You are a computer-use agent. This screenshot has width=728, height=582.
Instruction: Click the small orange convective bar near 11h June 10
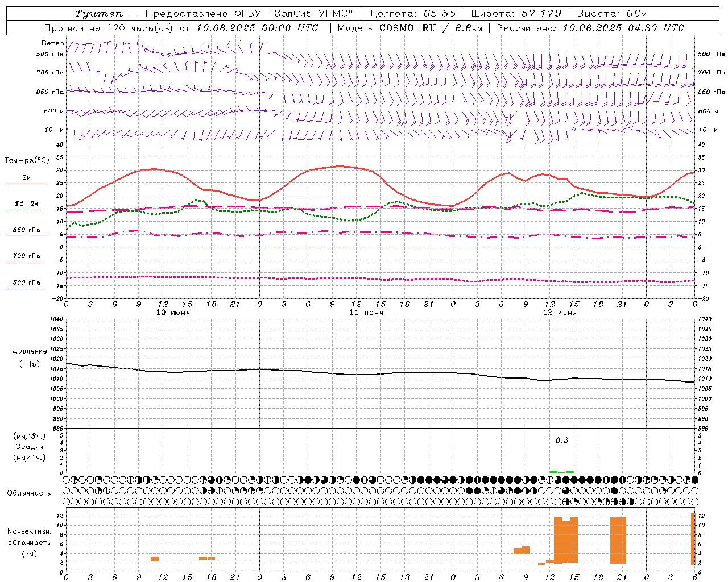(155, 559)
